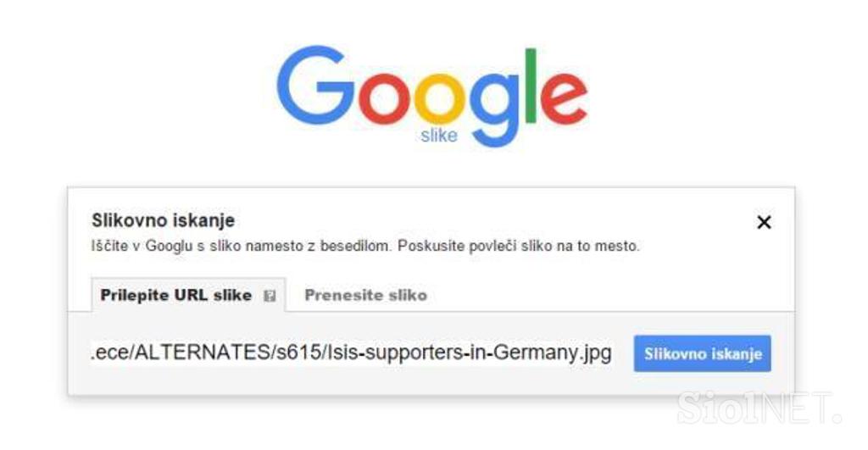Image resolution: width=868 pixels, height=450 pixels.
Task: Click the small help icon beside Prilepite URL slike
Action: pos(270,296)
